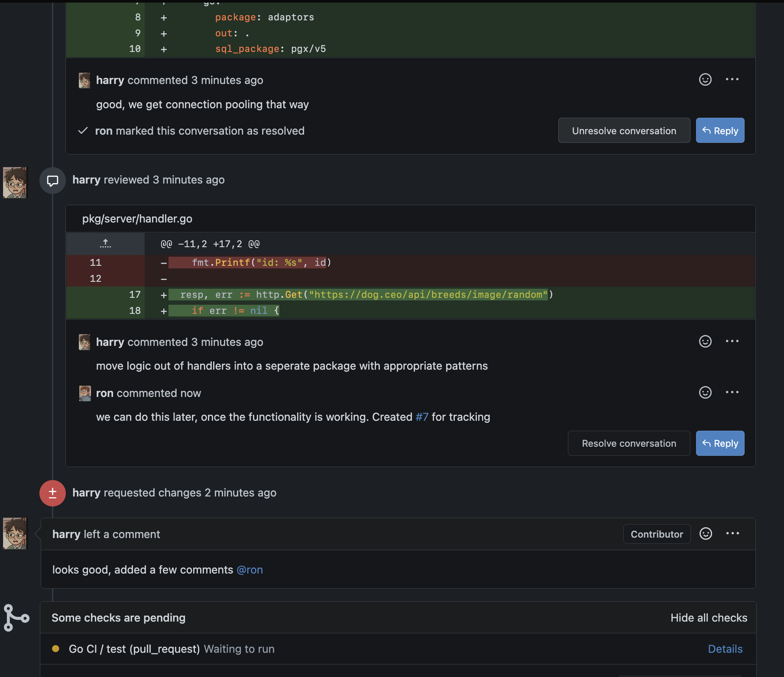Reply to the handler.go conversation
784x677 pixels.
[720, 443]
